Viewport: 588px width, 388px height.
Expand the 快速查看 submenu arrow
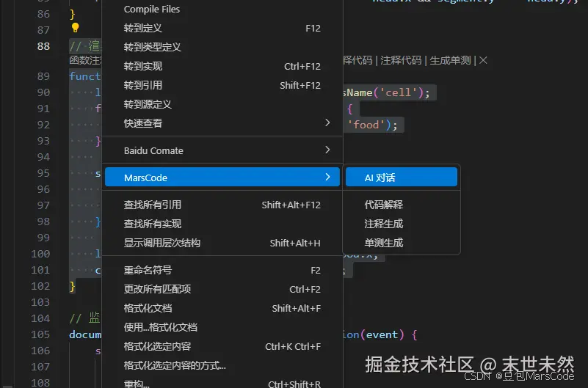(x=327, y=122)
